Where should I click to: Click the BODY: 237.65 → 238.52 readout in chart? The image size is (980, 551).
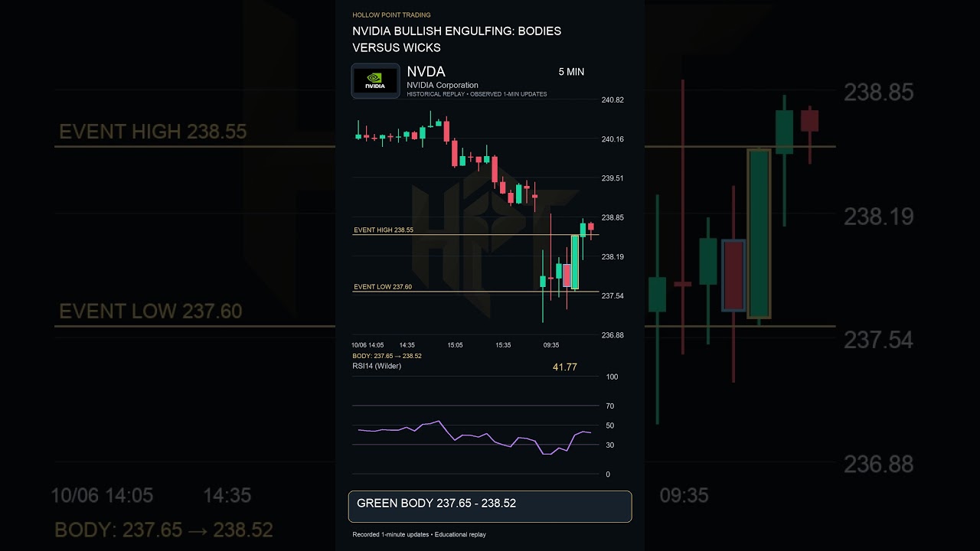click(x=387, y=356)
